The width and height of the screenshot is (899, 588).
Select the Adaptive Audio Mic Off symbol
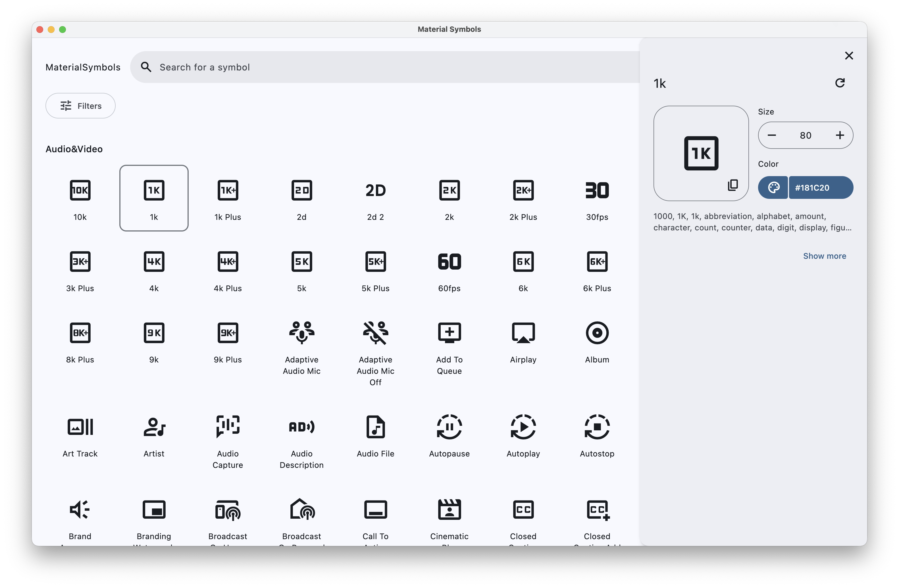(x=375, y=352)
